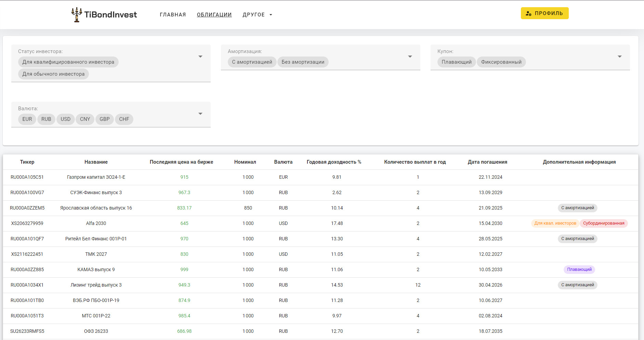Open bond Газпром капитал ЗО24-1-Е

96,177
